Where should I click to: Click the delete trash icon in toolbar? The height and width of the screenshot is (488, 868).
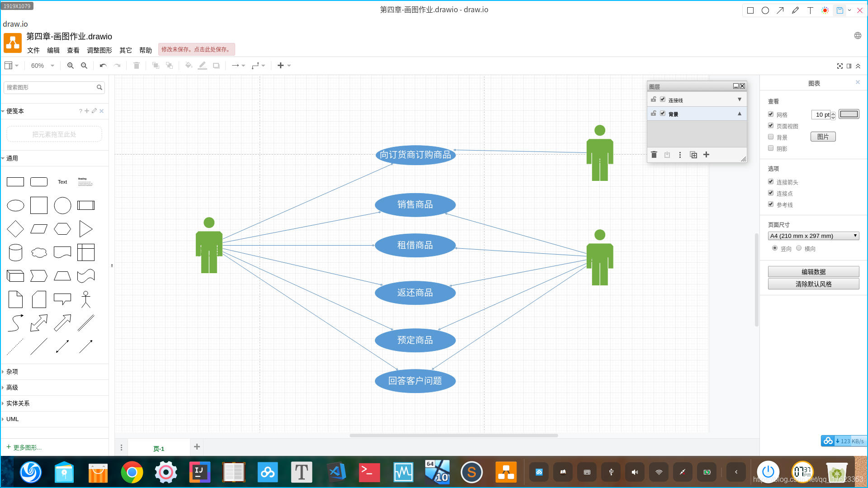136,66
